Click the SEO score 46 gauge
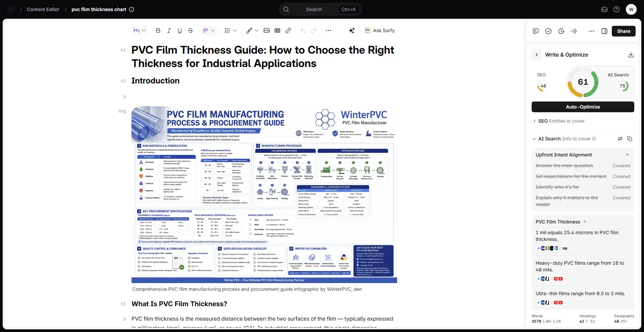644x332 pixels. pyautogui.click(x=542, y=86)
